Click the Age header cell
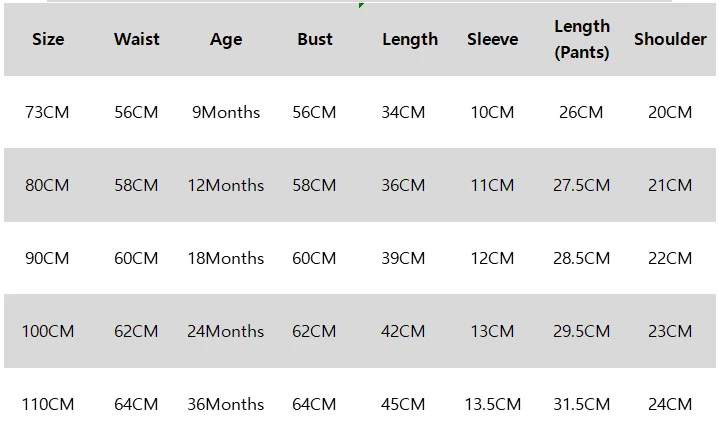 tap(226, 40)
